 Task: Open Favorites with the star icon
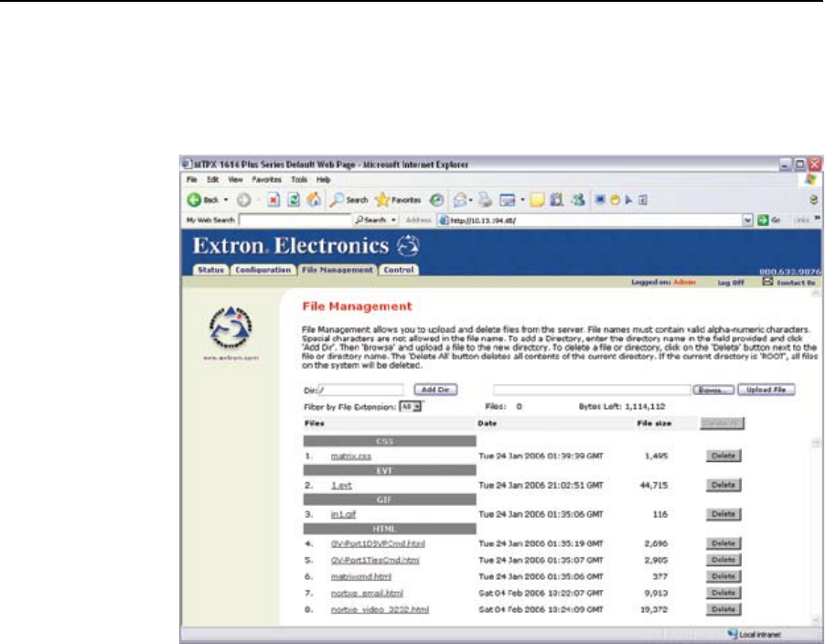click(x=382, y=200)
